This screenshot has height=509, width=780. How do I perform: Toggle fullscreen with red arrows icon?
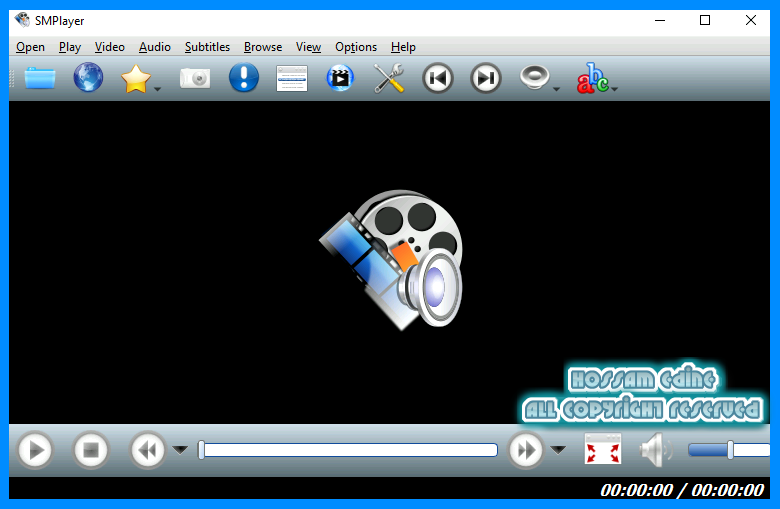pos(602,449)
